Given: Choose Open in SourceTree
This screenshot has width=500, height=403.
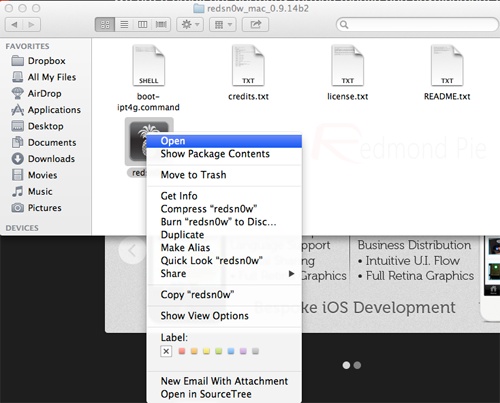Looking at the screenshot, I should (x=224, y=394).
